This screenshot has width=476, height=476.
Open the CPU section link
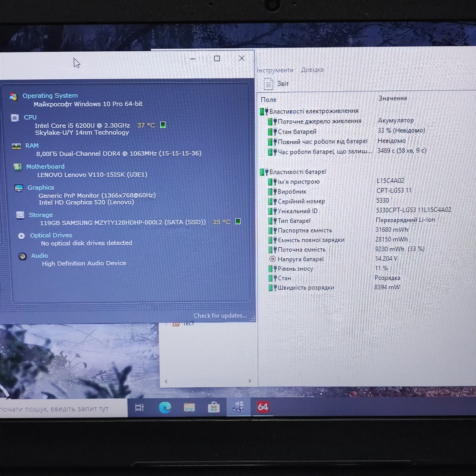click(x=30, y=117)
